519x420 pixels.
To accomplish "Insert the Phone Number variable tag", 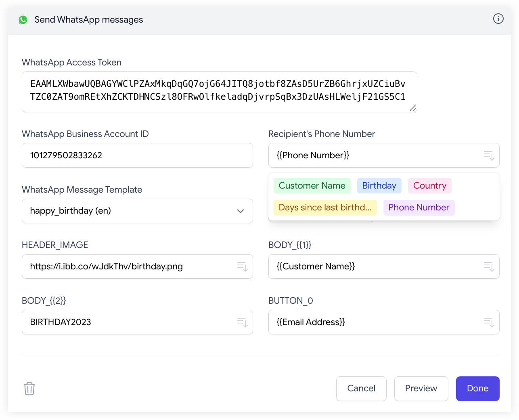I will point(419,208).
